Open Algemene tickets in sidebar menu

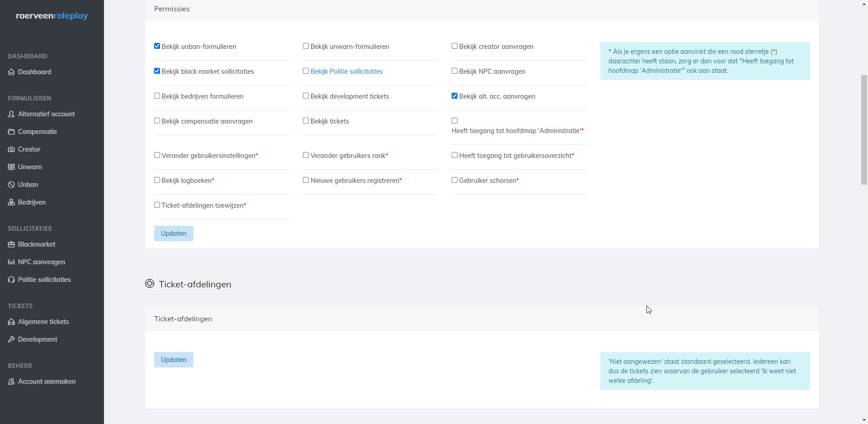43,322
